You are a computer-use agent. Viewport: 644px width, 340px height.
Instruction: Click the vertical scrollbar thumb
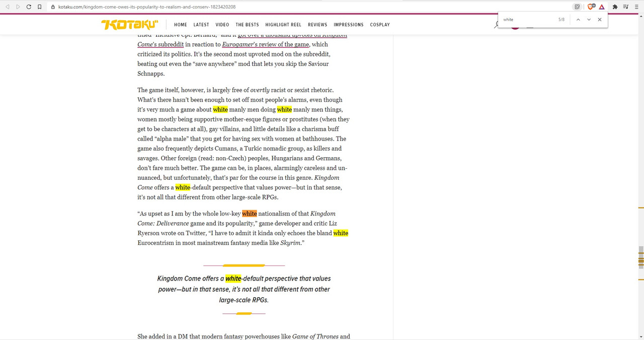point(641,257)
